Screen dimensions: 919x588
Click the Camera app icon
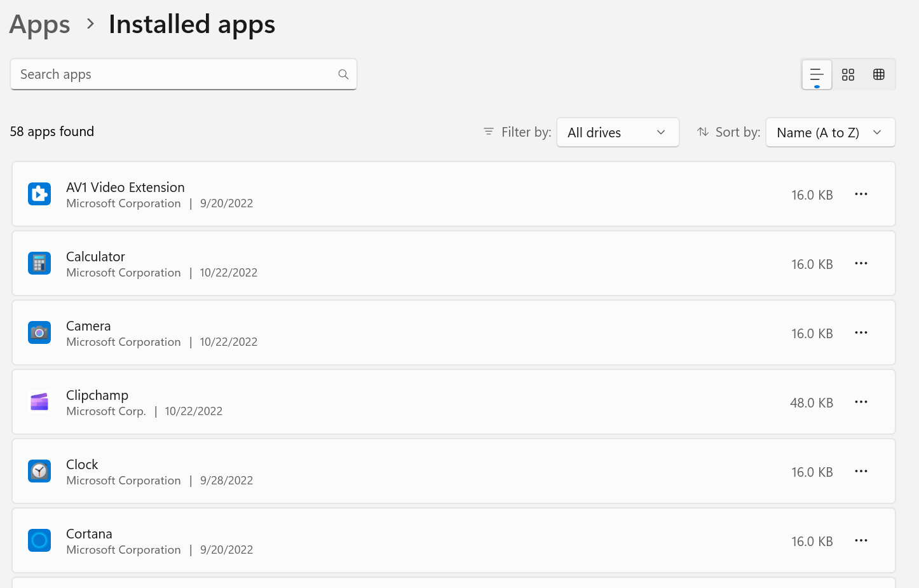[x=39, y=332]
